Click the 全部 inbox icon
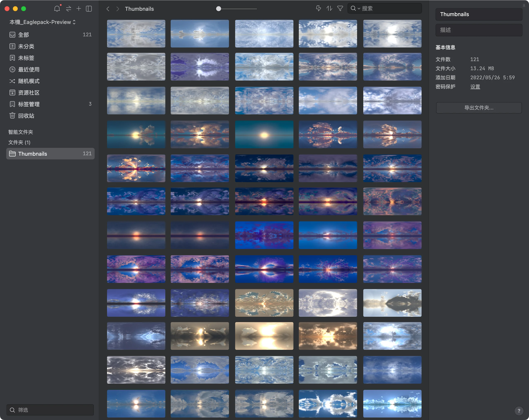The image size is (529, 420). 12,35
